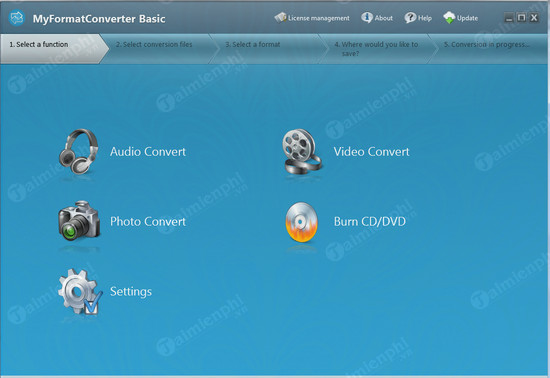Go to step 3 Select a format
This screenshot has width=550, height=378.
(268, 48)
